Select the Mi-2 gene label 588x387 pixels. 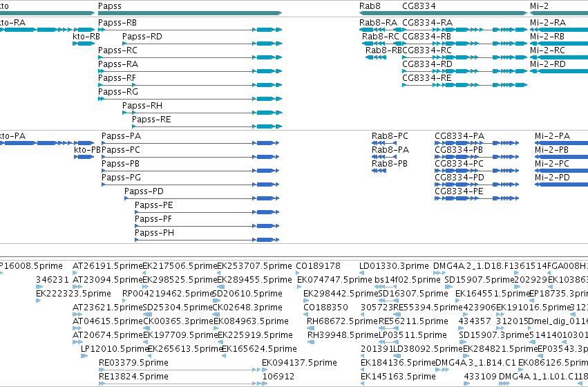click(x=539, y=6)
